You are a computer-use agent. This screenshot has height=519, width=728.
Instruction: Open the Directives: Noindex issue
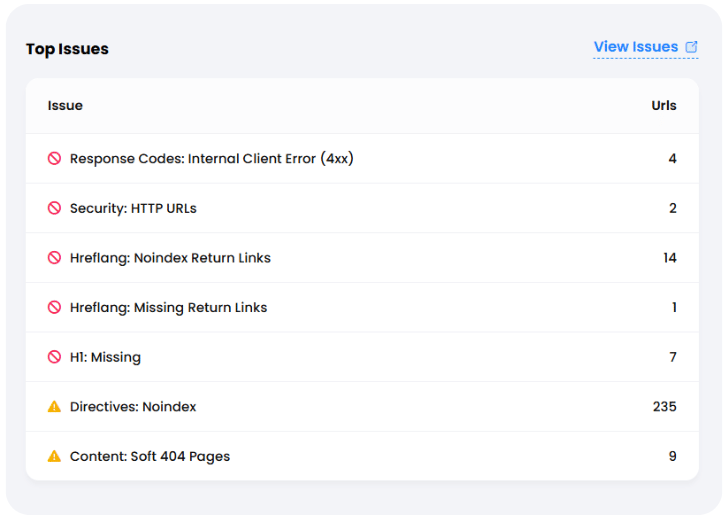[133, 407]
